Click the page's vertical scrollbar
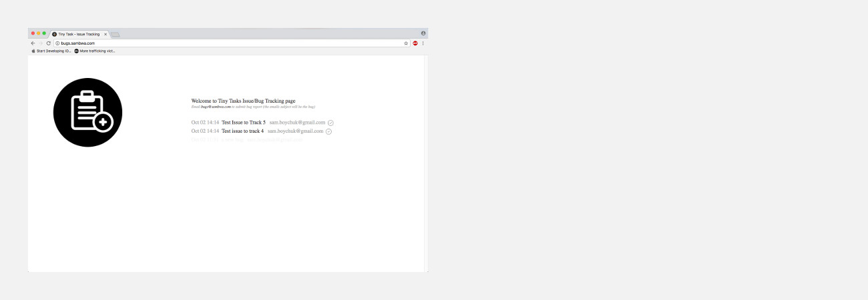The image size is (868, 300). click(x=425, y=163)
